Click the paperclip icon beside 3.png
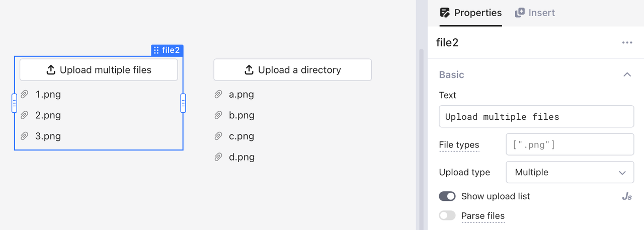 [x=24, y=136]
